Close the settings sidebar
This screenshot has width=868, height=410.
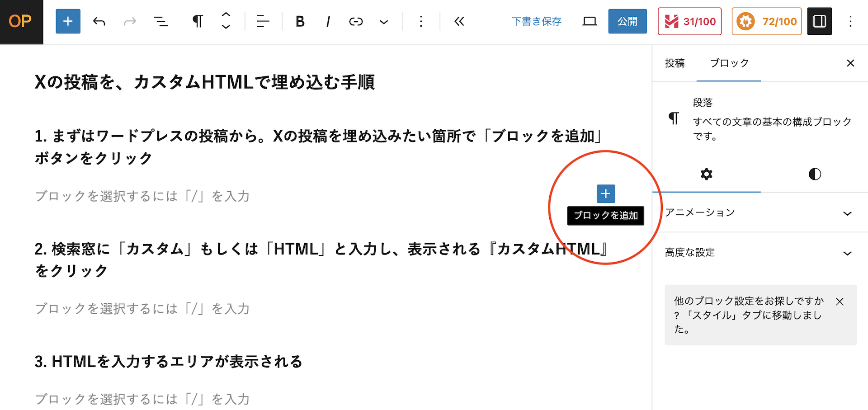point(850,63)
